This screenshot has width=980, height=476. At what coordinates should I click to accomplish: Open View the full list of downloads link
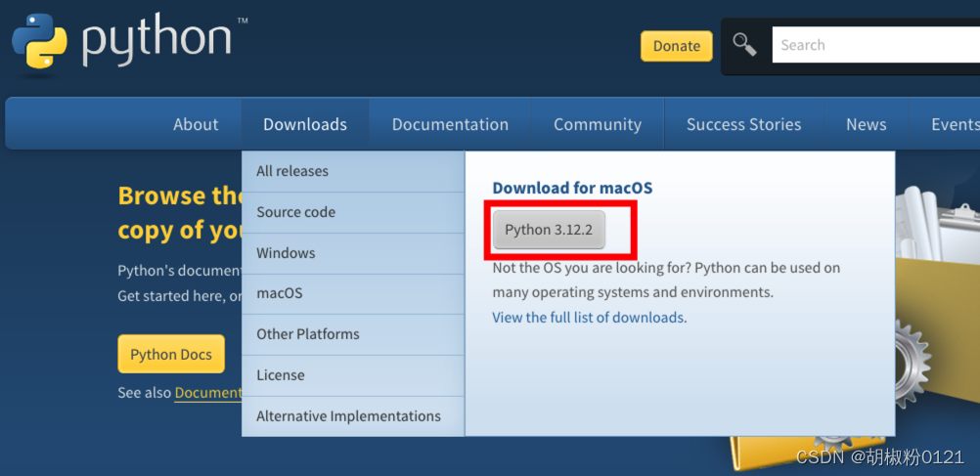click(x=588, y=318)
